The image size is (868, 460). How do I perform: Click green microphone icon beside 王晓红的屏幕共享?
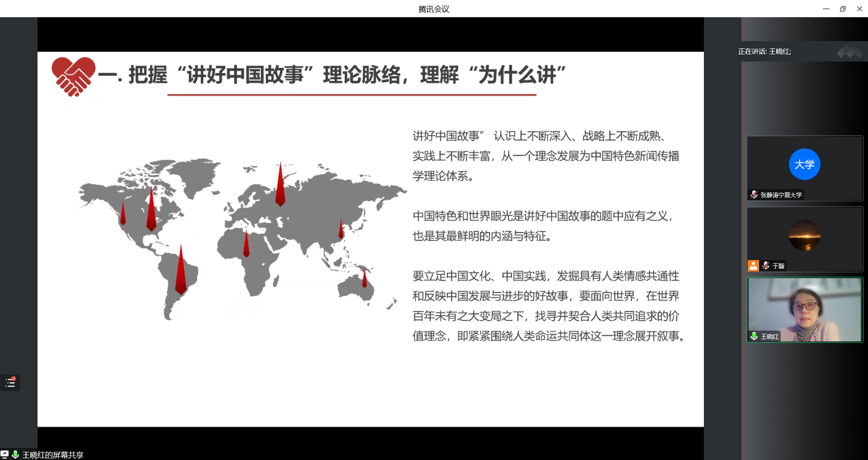coord(15,454)
